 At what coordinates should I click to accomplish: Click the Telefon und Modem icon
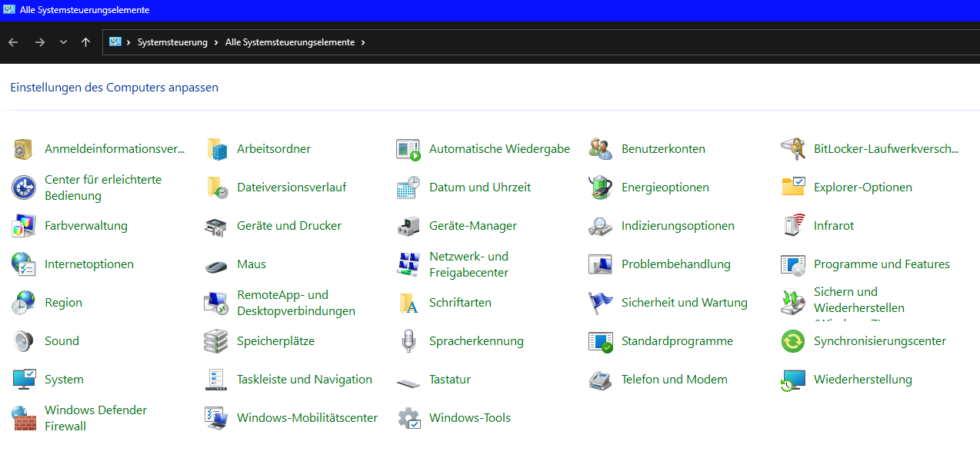point(601,380)
